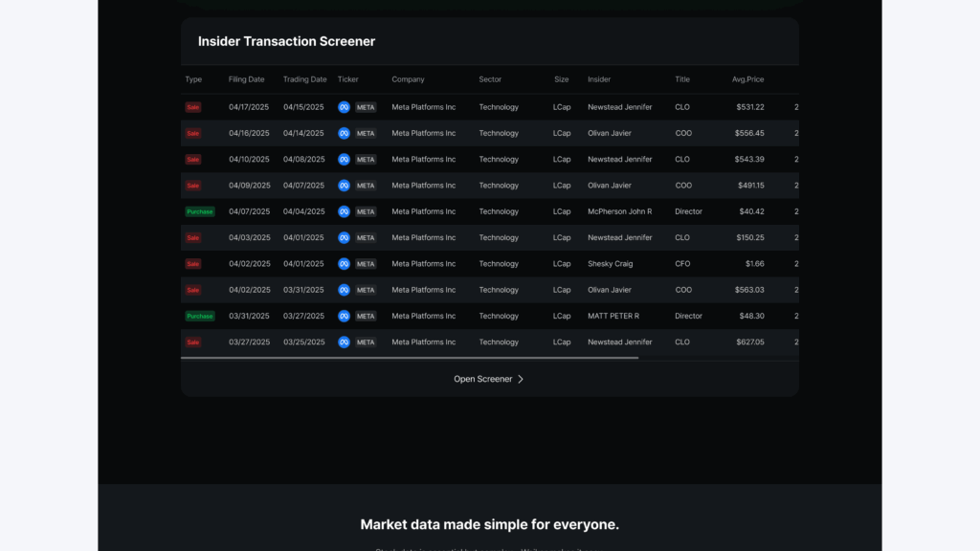Click Meta logo icon in 04/10/2025 row
Viewport: 980px width, 551px height.
pos(344,160)
